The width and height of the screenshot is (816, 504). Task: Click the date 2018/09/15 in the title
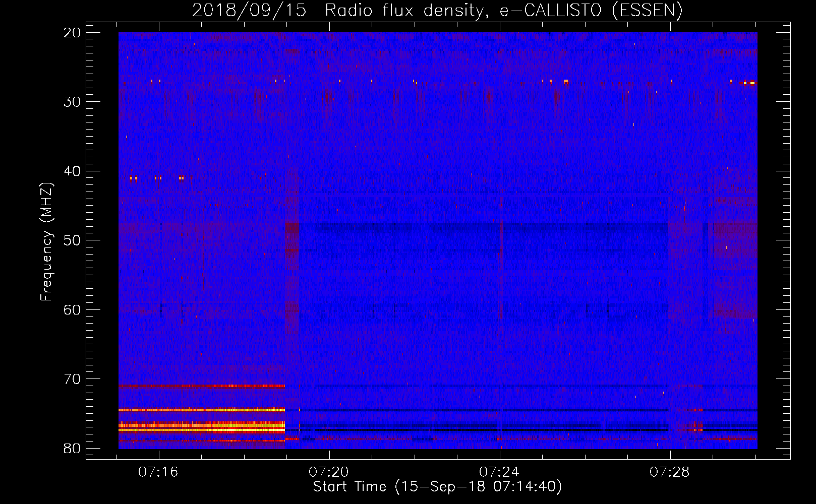click(249, 10)
